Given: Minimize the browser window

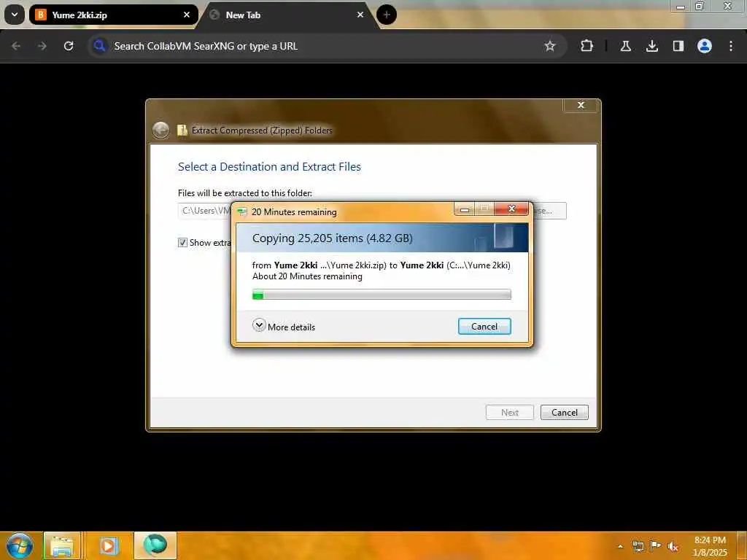Looking at the screenshot, I should tap(681, 7).
